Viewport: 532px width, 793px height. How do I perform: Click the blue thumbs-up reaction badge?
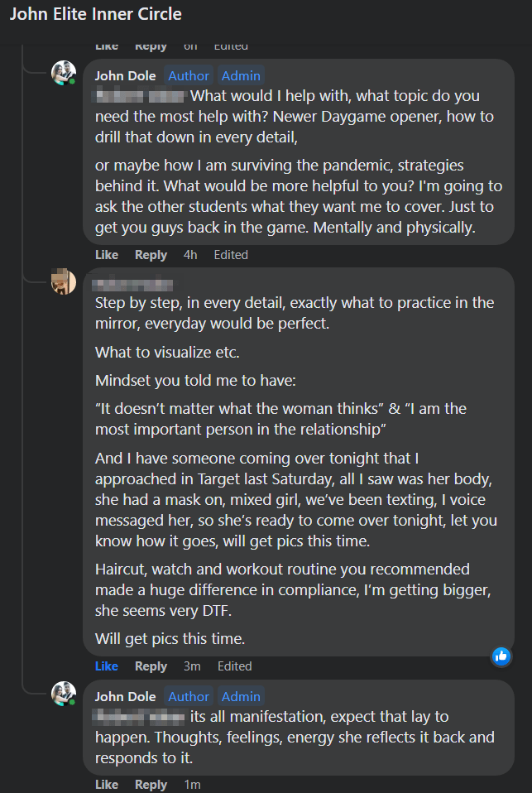(501, 656)
